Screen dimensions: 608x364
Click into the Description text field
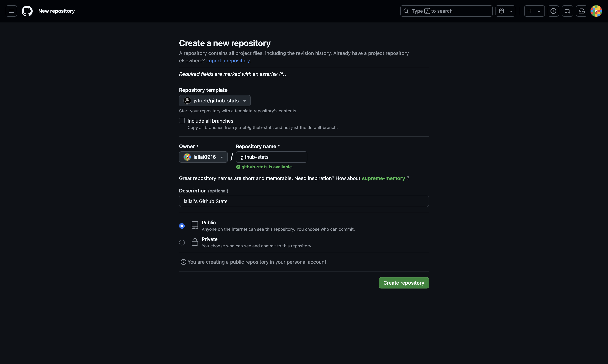point(304,201)
